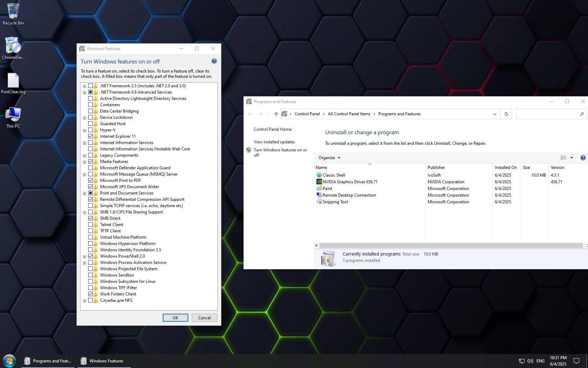Open the View installed updates link
This screenshot has height=368, width=588.
(274, 142)
